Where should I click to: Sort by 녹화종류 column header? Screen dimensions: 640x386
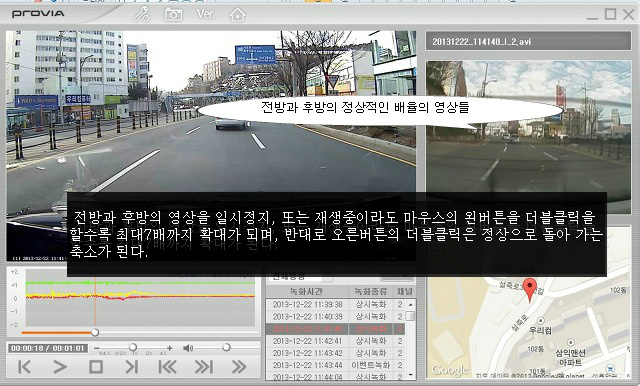pos(371,291)
